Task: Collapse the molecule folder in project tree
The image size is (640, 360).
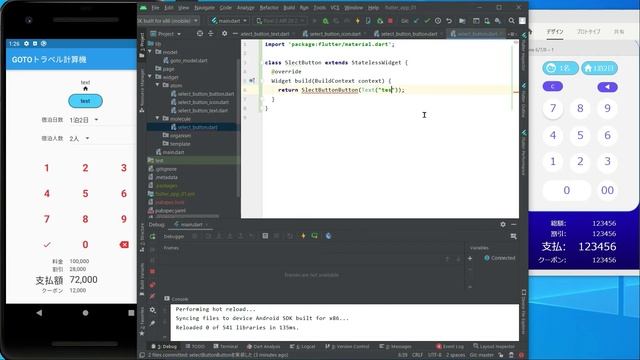Action: point(157,118)
